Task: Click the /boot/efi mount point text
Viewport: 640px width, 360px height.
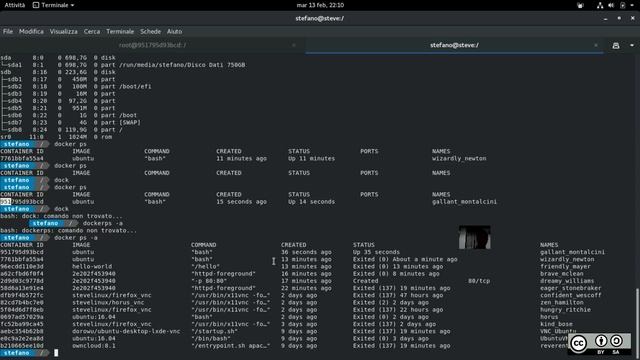Action: (x=135, y=87)
